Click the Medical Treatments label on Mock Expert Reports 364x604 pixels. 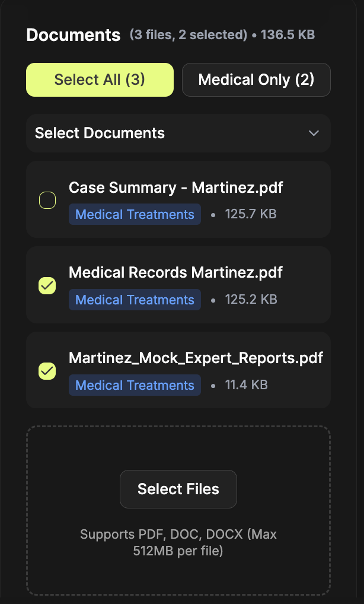pyautogui.click(x=135, y=385)
